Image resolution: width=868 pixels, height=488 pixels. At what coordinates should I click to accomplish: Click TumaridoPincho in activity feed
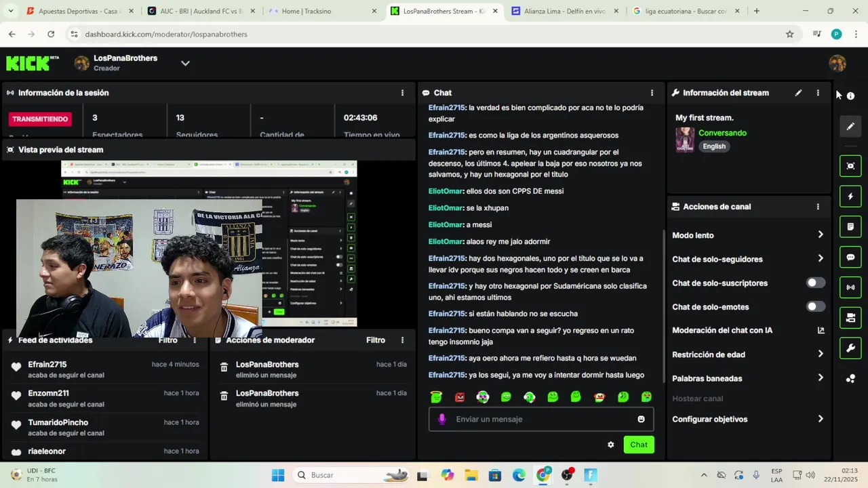pos(58,422)
